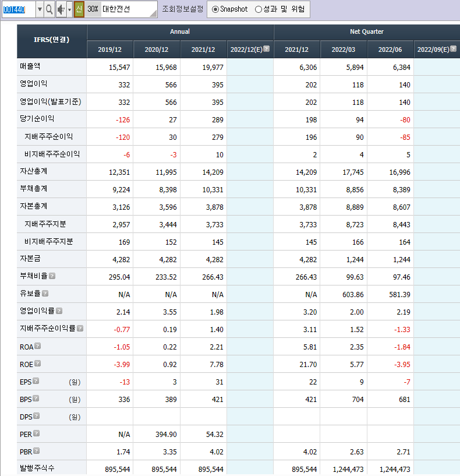Click help icon beside EPS

tap(36, 380)
